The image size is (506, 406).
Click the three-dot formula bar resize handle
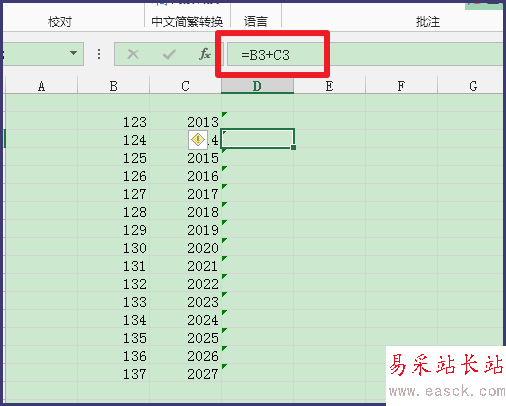[99, 54]
